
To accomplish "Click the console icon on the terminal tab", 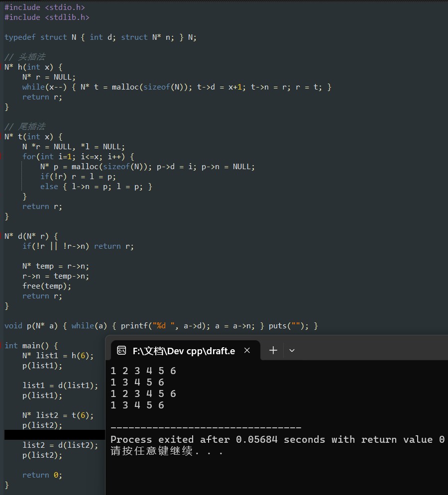I will click(121, 350).
